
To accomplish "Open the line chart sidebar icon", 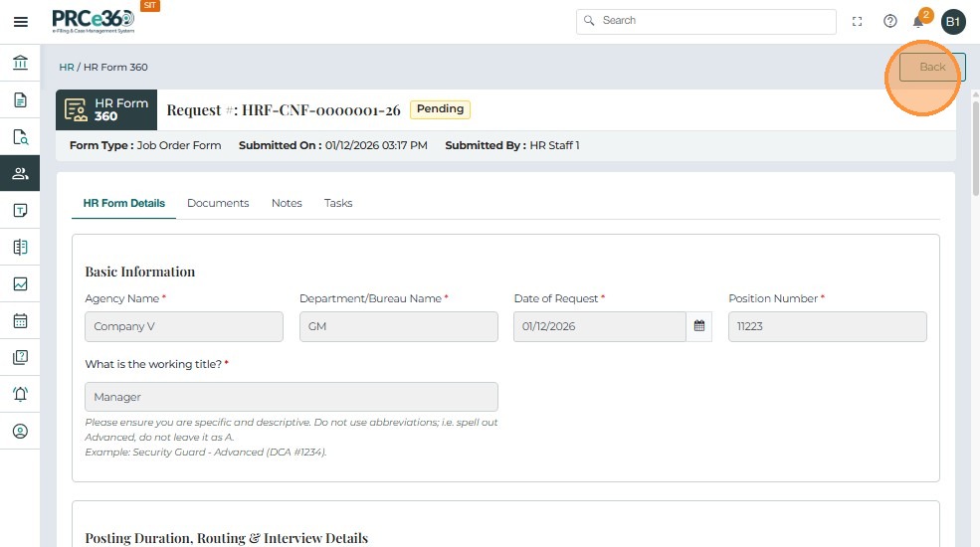I will 20,283.
